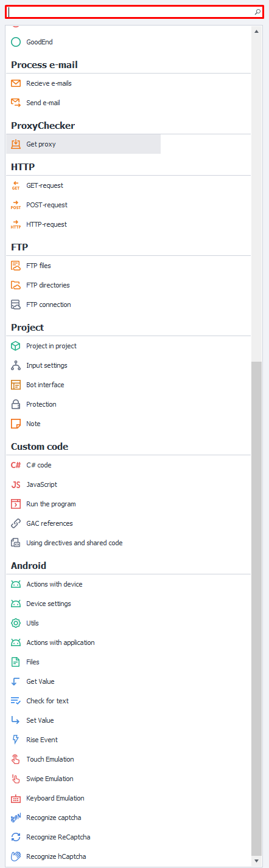Click the search input field at top
The width and height of the screenshot is (269, 868).
click(x=134, y=12)
